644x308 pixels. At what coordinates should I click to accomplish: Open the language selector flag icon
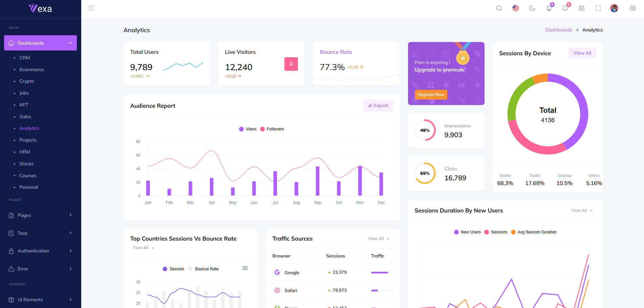pos(515,8)
